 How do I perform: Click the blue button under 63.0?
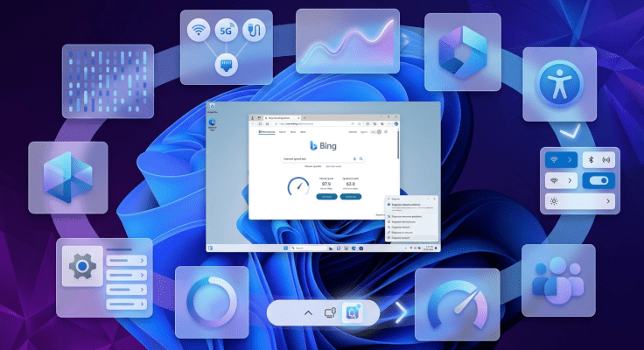click(351, 197)
